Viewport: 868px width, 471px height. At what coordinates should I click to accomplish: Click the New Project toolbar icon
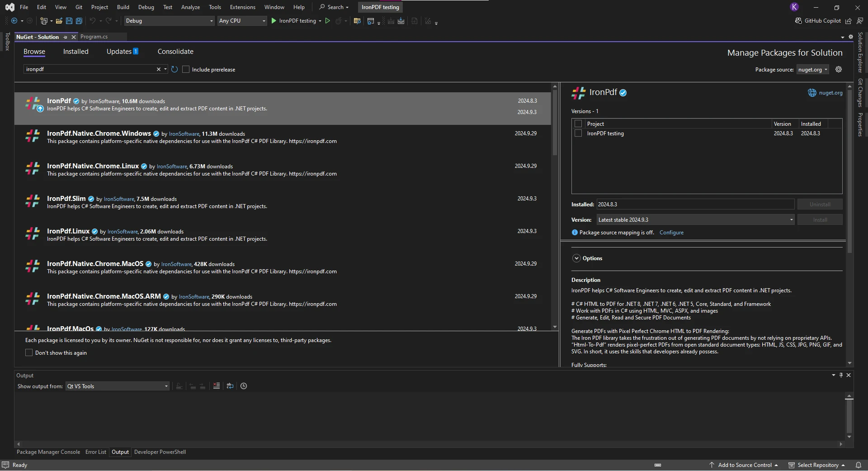pyautogui.click(x=44, y=21)
